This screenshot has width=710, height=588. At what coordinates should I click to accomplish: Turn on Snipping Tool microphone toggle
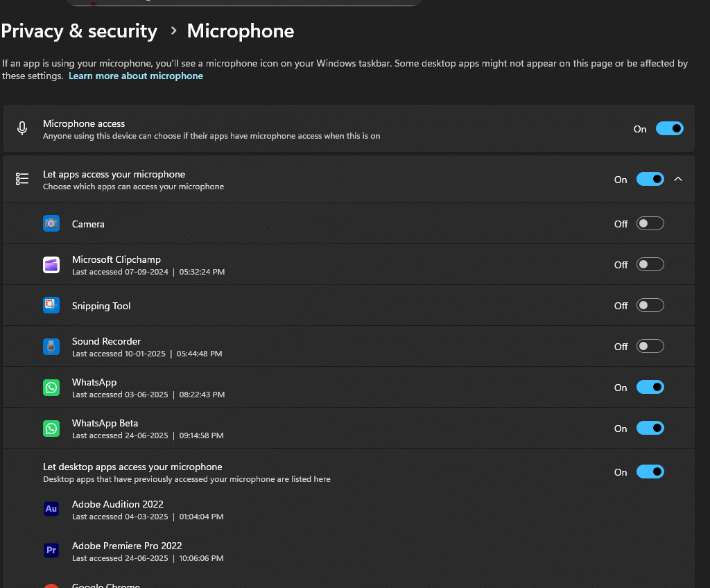(x=650, y=305)
